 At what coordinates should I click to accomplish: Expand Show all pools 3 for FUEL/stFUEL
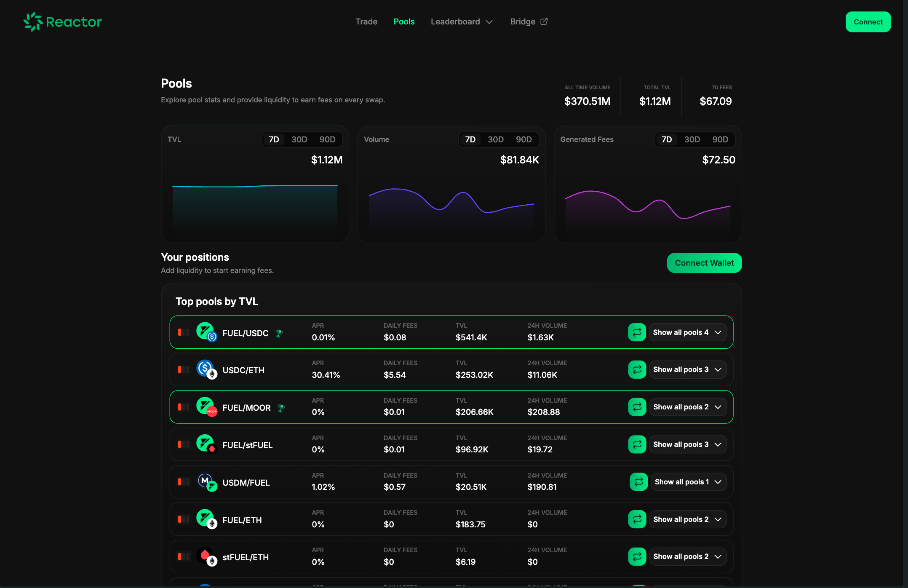(x=688, y=444)
